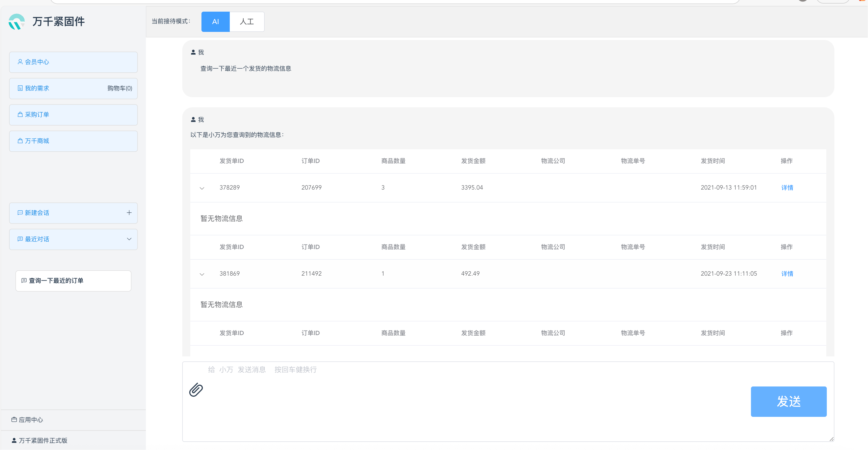Viewport: 868px width, 450px height.
Task: Open the 购物车(0) cart
Action: (x=120, y=88)
